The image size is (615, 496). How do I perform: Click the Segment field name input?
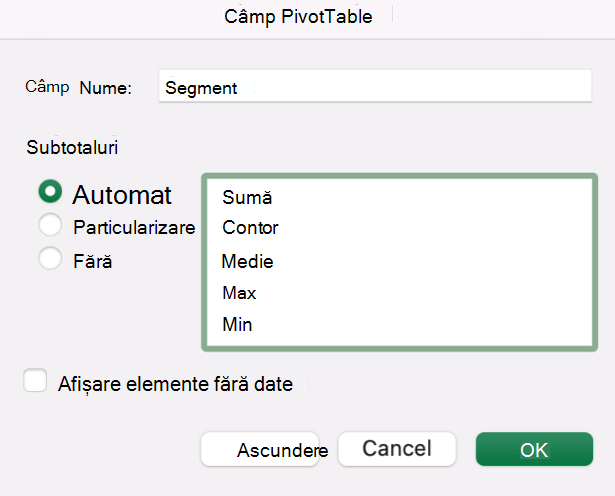click(375, 86)
